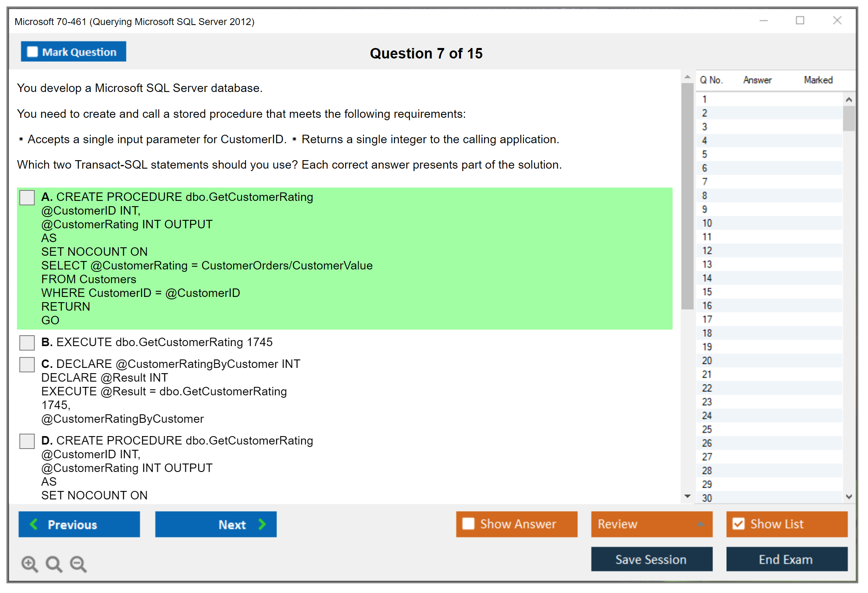868x593 pixels.
Task: Check answer option A checkbox
Action: coord(27,198)
